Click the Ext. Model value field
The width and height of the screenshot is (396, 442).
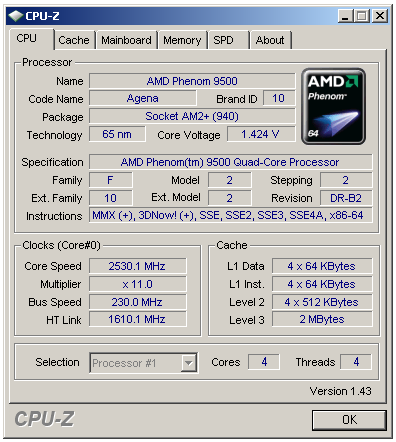point(230,198)
